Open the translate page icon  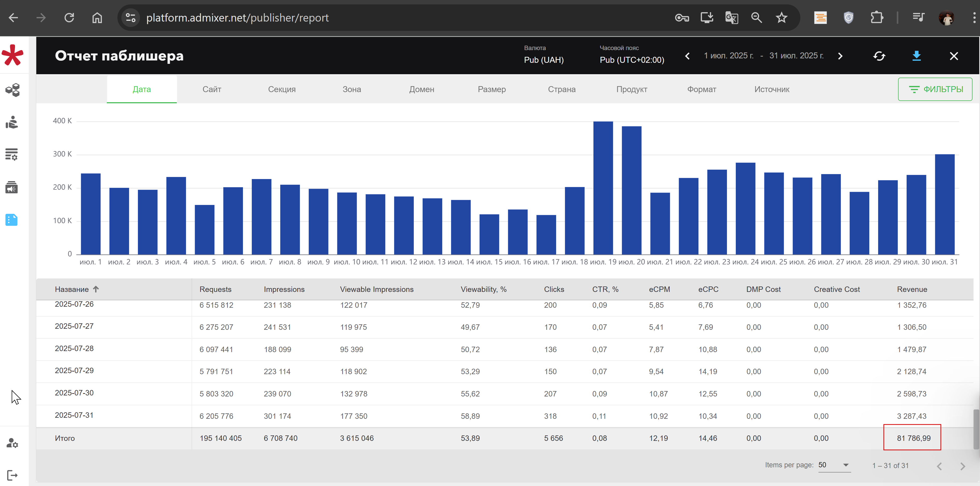[732, 18]
